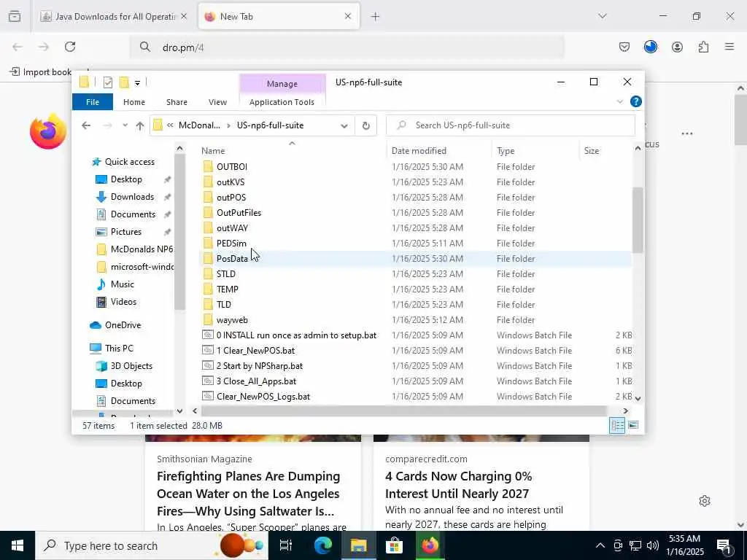The image size is (747, 560).
Task: Open Firefox Pocket save icon
Action: (x=624, y=47)
